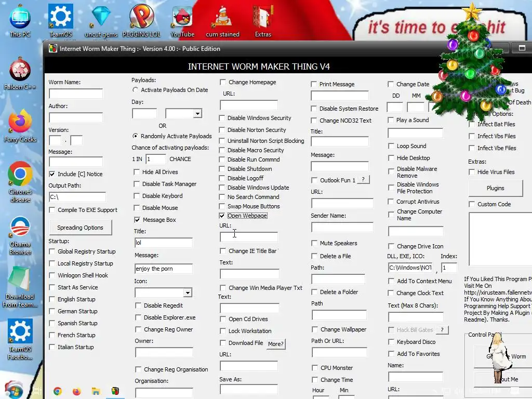Check Disable Task Manager
This screenshot has height=399, width=532.
(137, 184)
